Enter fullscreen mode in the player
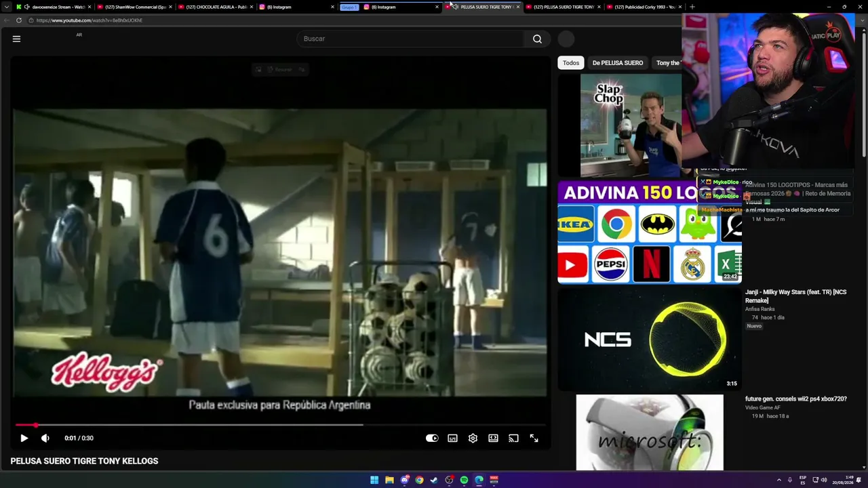This screenshot has width=868, height=488. coord(534,438)
